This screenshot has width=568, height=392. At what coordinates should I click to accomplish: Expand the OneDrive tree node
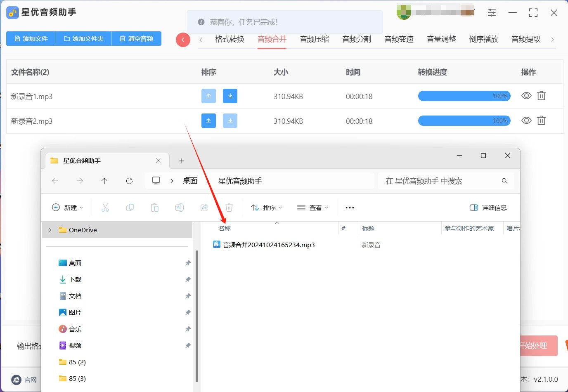coord(50,230)
